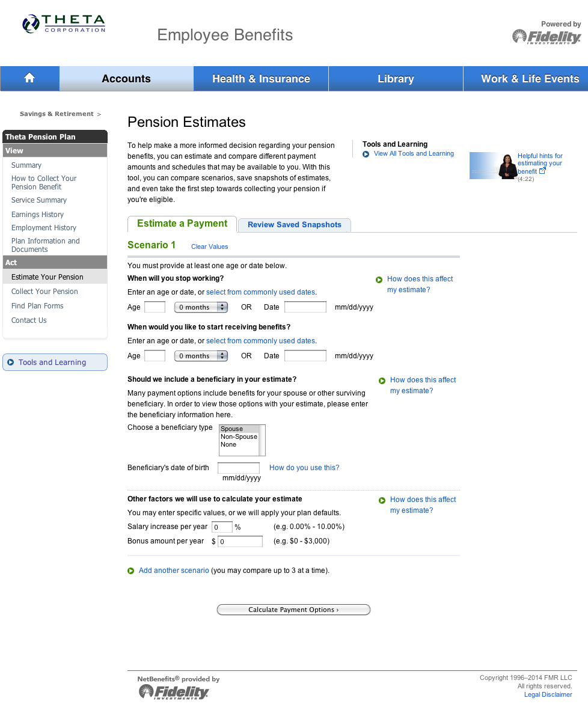Image resolution: width=588 pixels, height=716 pixels.
Task: Click the Clear Values link
Action: 209,246
